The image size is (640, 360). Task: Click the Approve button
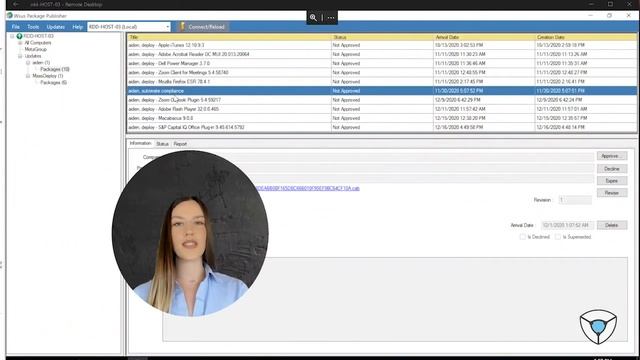pos(612,156)
